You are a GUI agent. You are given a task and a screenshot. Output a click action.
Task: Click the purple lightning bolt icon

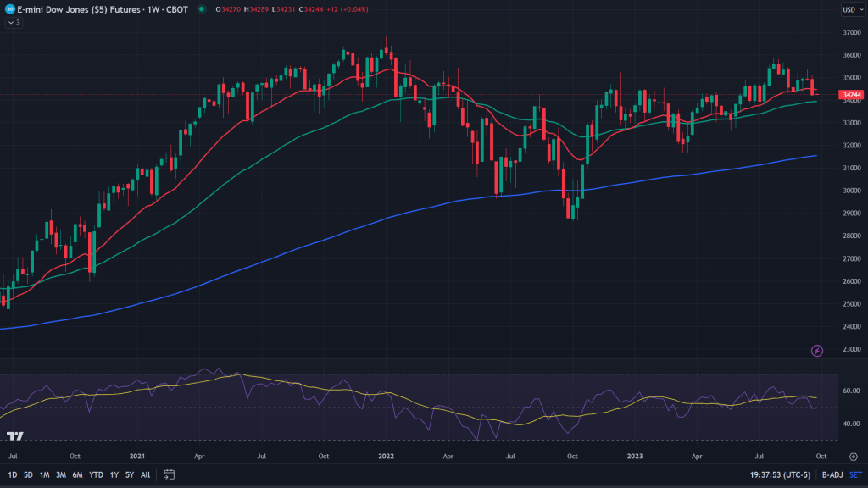(x=817, y=351)
